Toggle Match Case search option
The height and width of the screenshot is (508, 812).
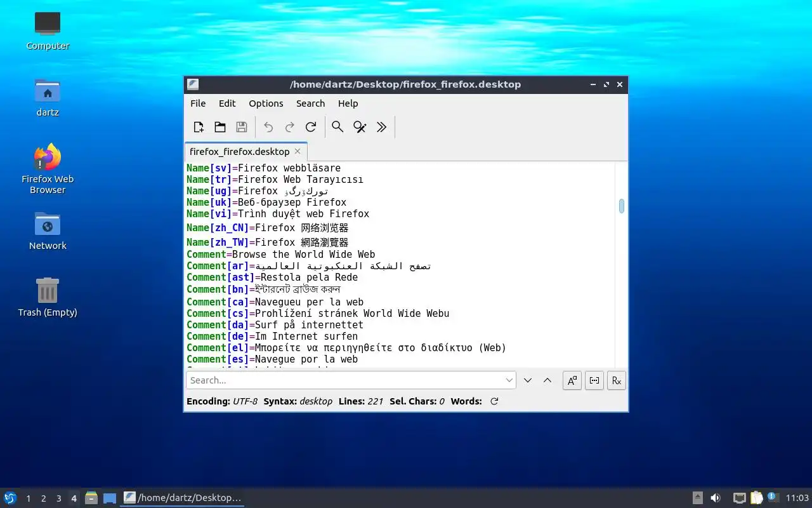tap(572, 380)
